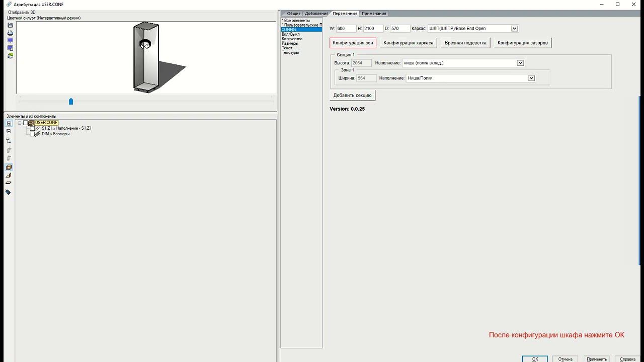Tick the checkbox beside USER.CONF
644x362 pixels.
coord(26,123)
